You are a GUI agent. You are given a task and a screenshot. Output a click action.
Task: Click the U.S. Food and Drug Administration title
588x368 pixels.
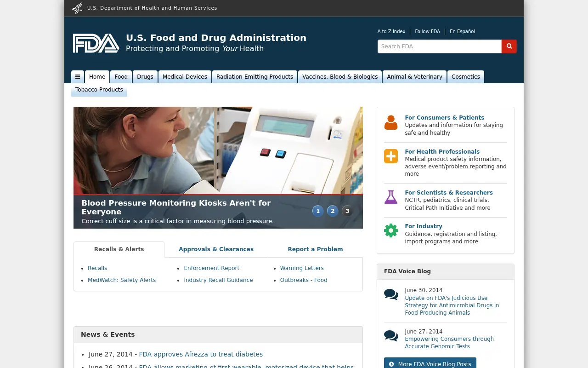(x=216, y=38)
